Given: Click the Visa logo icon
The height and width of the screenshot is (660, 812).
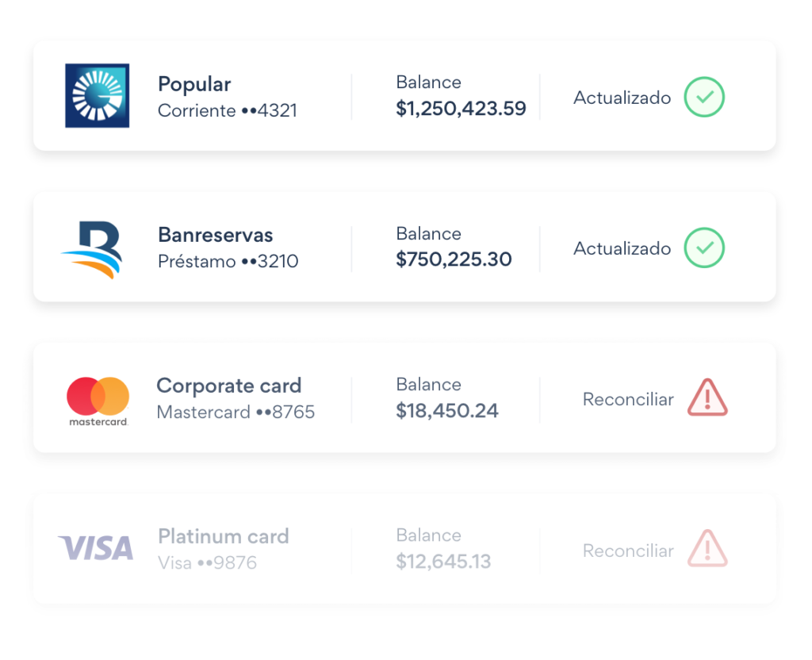Looking at the screenshot, I should tap(96, 548).
